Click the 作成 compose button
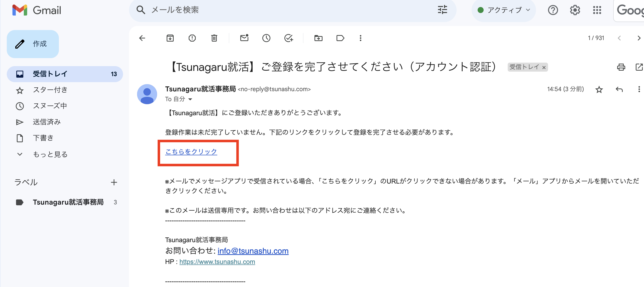 33,44
